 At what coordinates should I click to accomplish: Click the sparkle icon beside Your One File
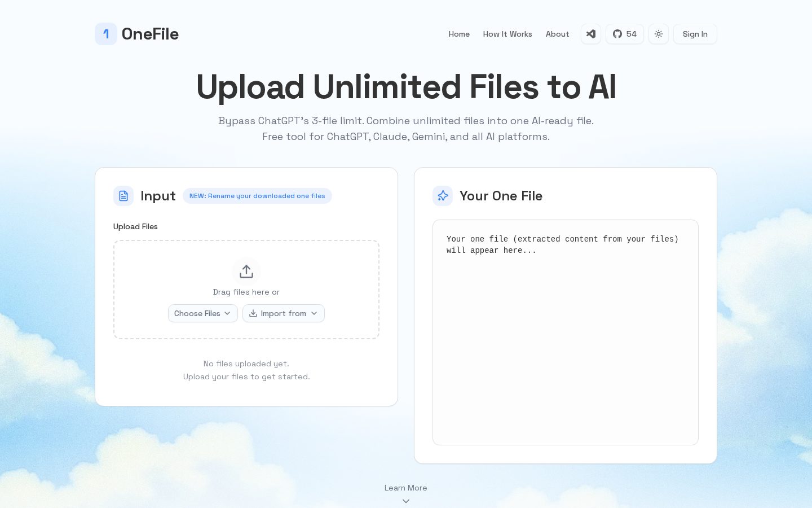pyautogui.click(x=443, y=196)
